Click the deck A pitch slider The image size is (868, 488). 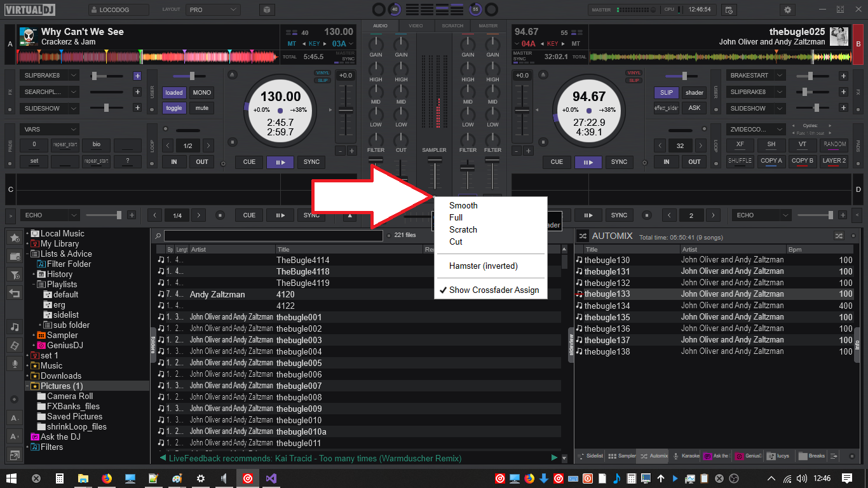coord(345,111)
